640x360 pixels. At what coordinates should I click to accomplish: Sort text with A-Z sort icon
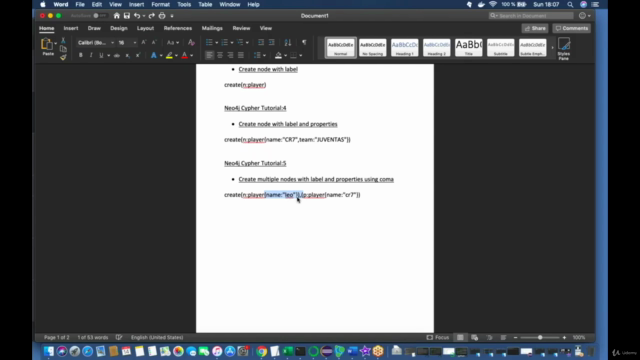pyautogui.click(x=288, y=42)
